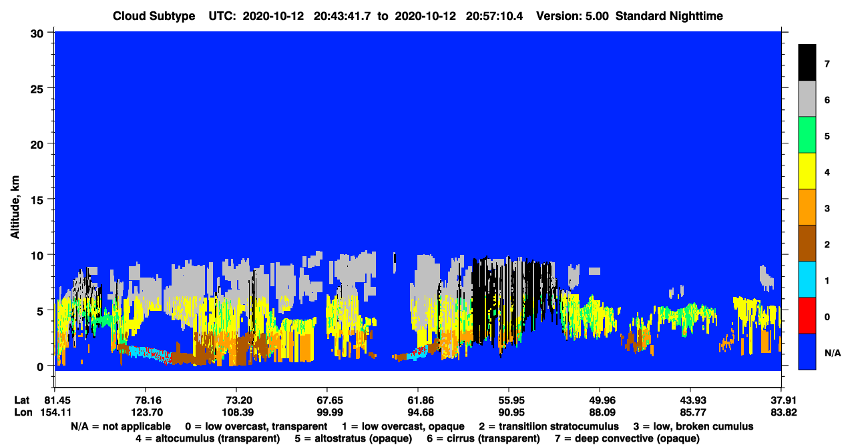Click latitude value 73.20
868x445 pixels.
point(236,400)
